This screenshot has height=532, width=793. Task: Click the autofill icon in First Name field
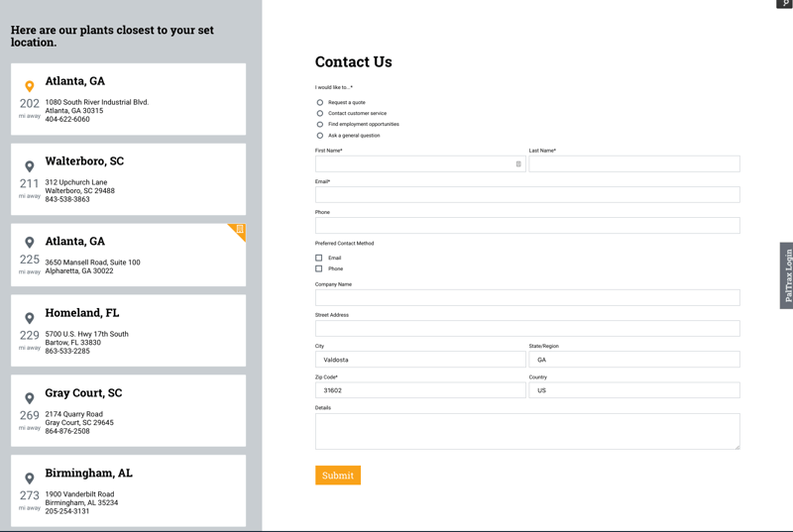[x=518, y=163]
